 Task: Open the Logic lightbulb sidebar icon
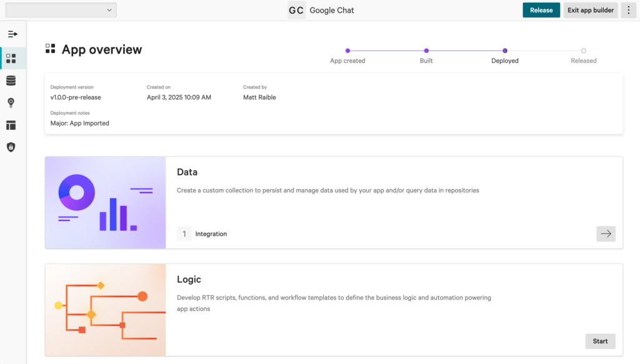[11, 103]
